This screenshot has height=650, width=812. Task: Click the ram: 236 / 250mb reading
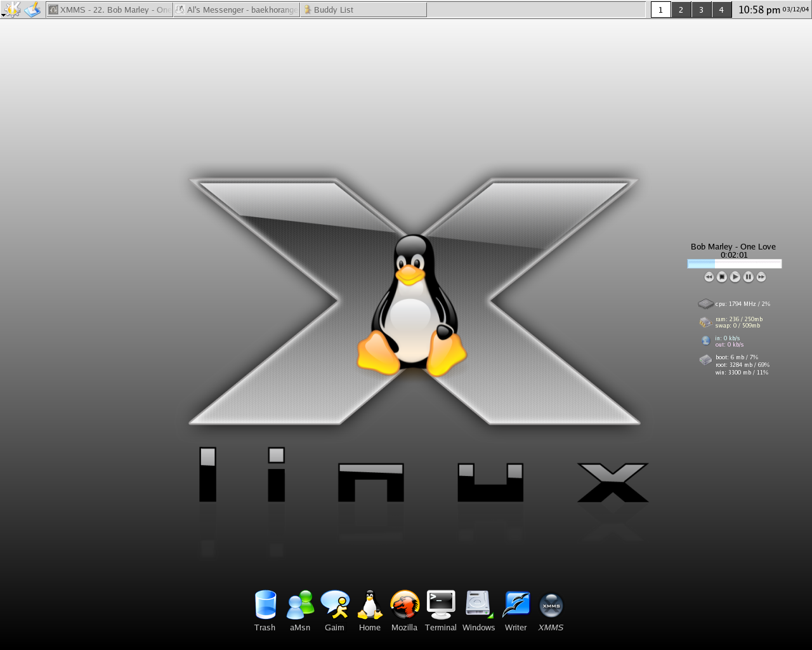click(x=739, y=319)
